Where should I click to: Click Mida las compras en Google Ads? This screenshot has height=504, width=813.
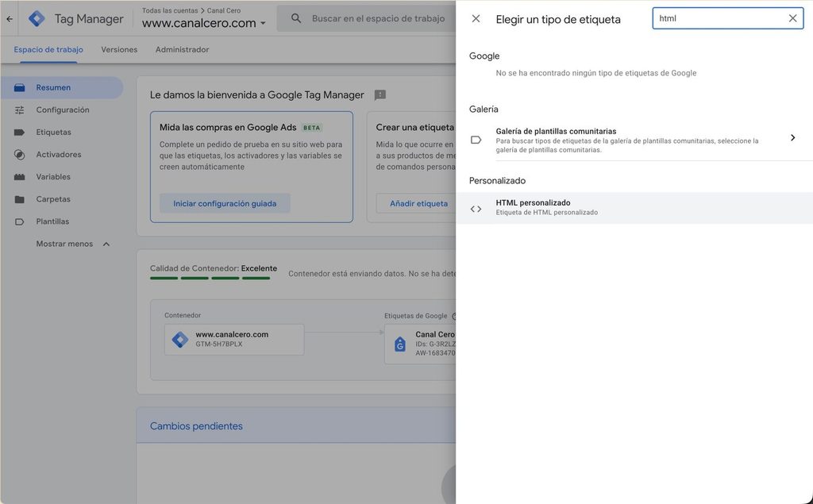228,127
